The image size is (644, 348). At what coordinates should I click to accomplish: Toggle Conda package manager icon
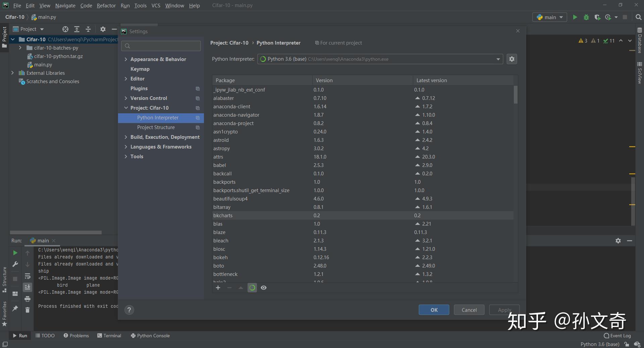pyautogui.click(x=252, y=288)
